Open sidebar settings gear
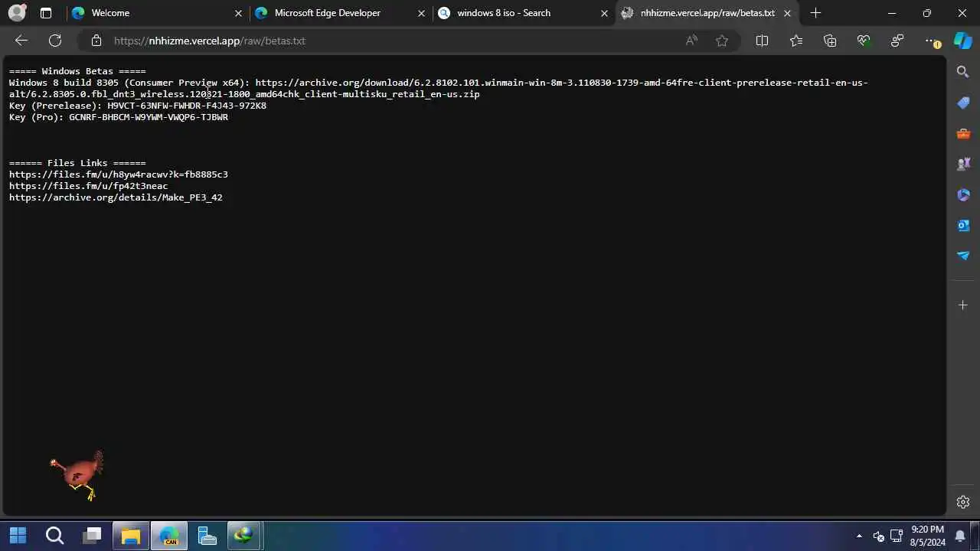 pyautogui.click(x=963, y=502)
